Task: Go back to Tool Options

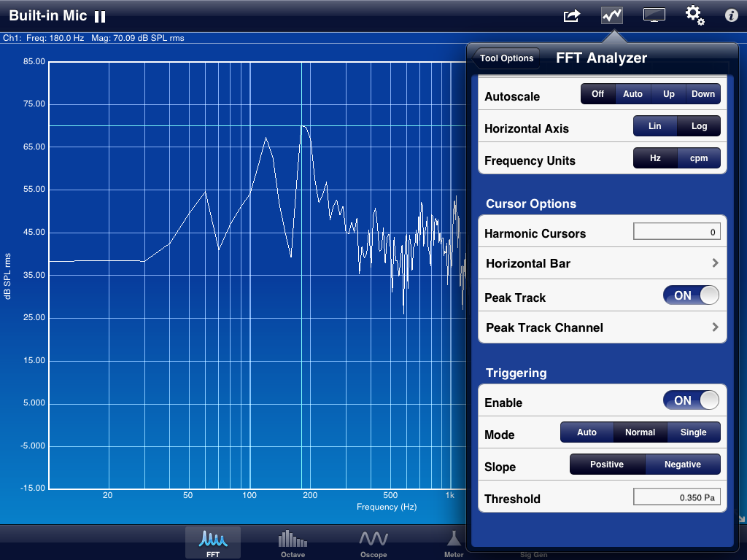Action: click(506, 58)
